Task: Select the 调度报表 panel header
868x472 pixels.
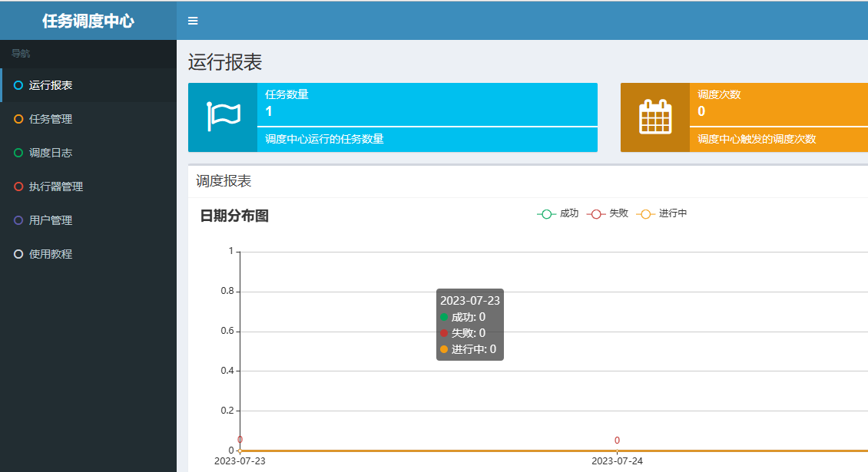Action: click(x=224, y=181)
